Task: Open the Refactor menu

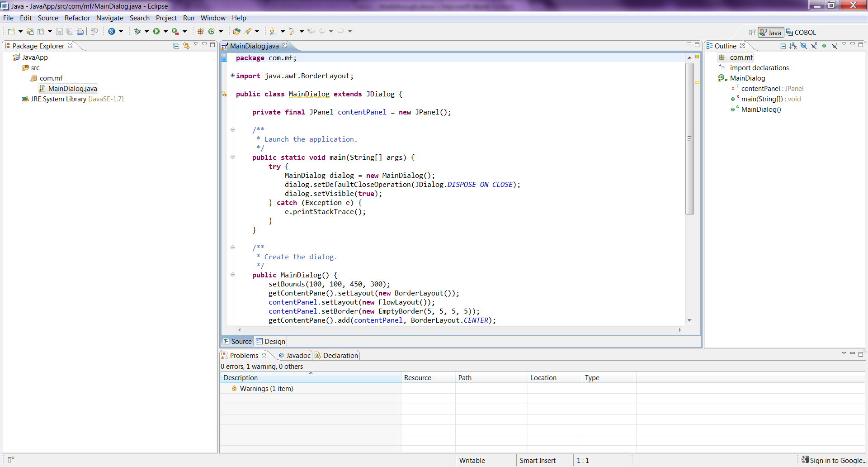Action: (77, 18)
